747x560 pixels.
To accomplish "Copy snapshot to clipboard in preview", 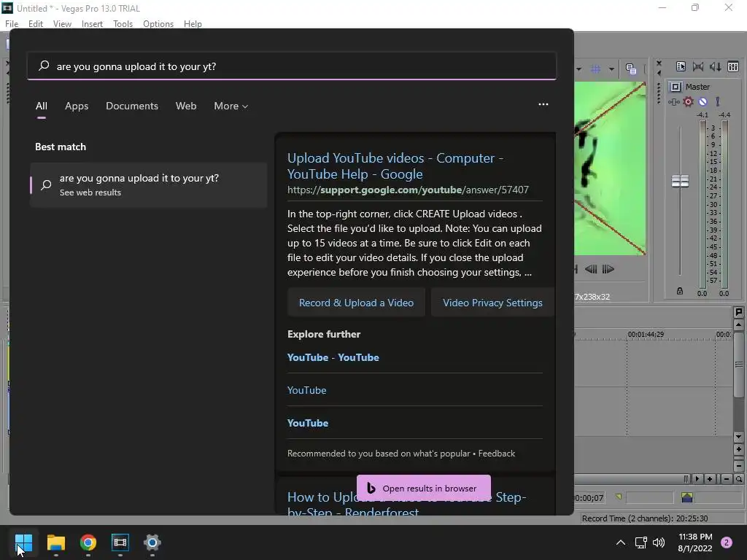I will tap(631, 69).
